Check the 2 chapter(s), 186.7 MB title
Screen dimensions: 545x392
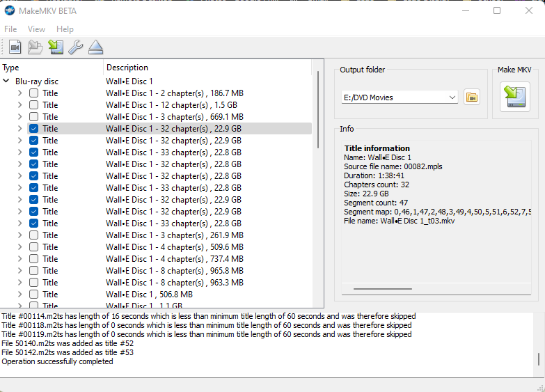[x=33, y=93]
